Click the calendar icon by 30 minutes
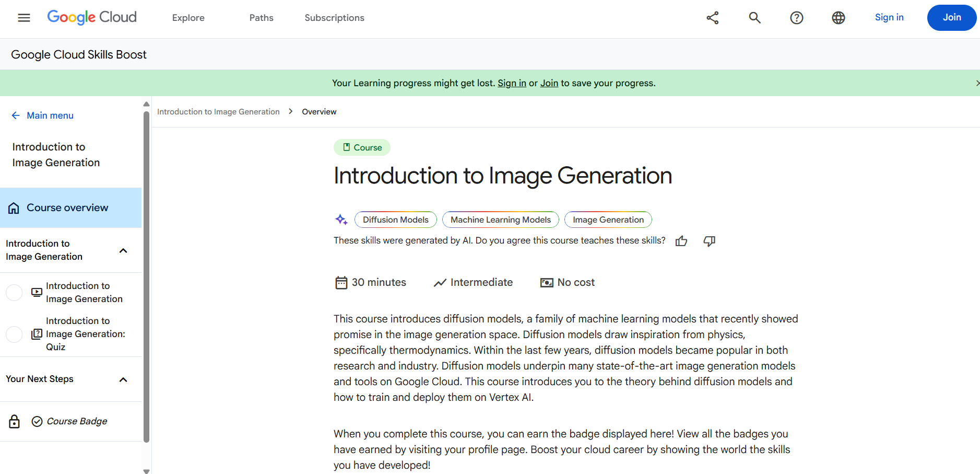This screenshot has width=980, height=474. point(341,283)
